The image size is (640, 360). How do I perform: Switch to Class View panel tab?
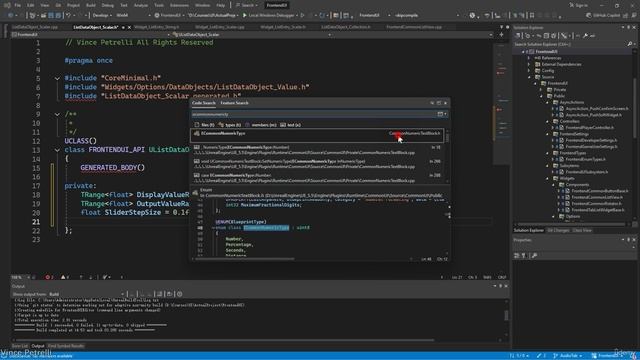click(582, 231)
